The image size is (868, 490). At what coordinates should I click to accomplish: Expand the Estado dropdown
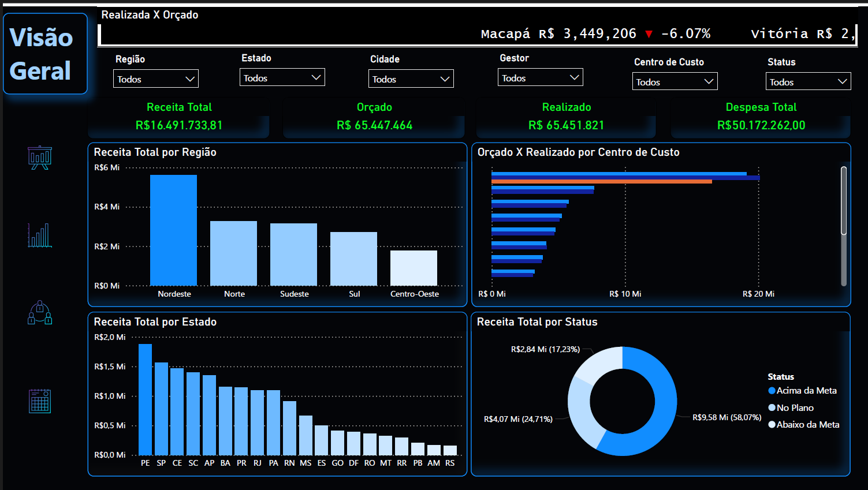tap(282, 76)
